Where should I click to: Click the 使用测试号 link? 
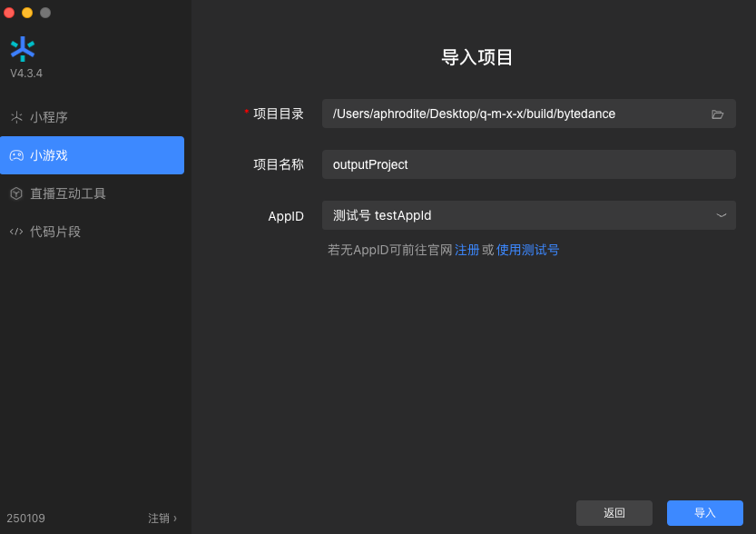tap(527, 250)
